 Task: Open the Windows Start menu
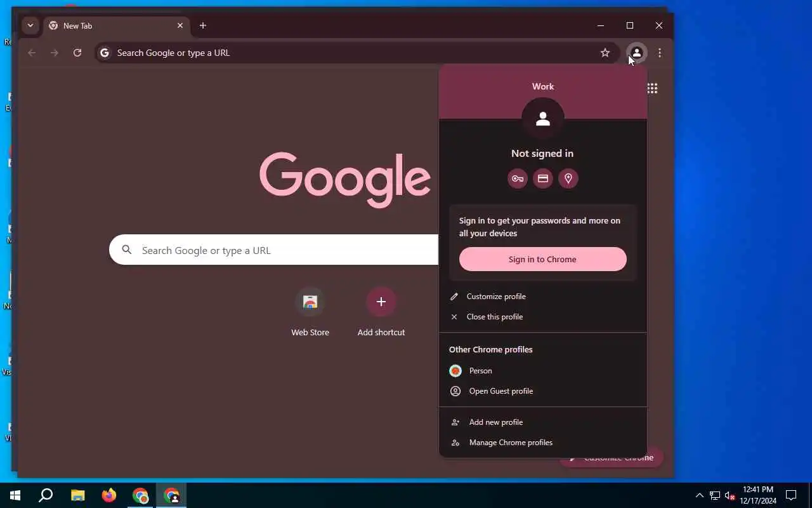click(15, 495)
